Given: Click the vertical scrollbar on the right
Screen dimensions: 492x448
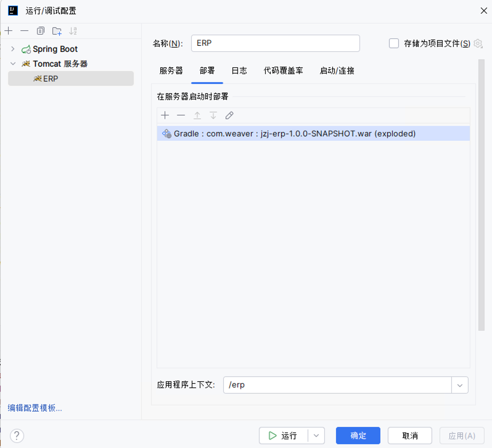Looking at the screenshot, I should 481,195.
